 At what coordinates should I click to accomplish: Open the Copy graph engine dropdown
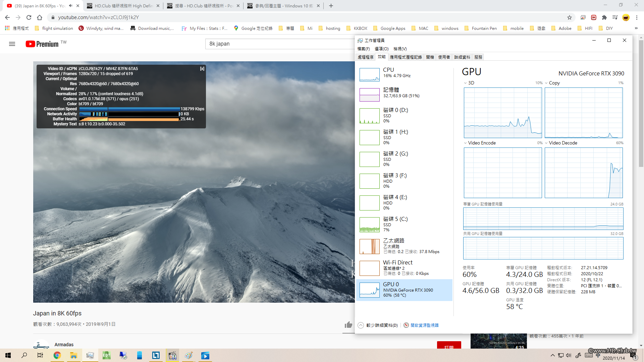546,83
